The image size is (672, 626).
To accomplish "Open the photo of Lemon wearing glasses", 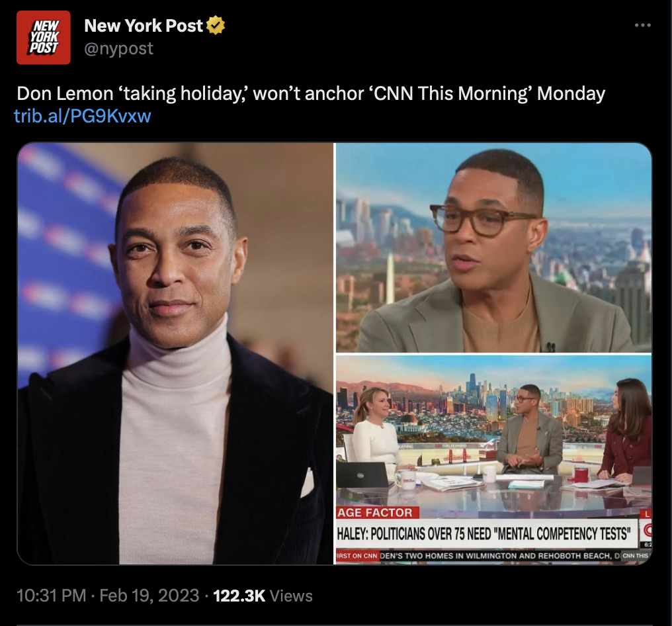I will pyautogui.click(x=493, y=247).
